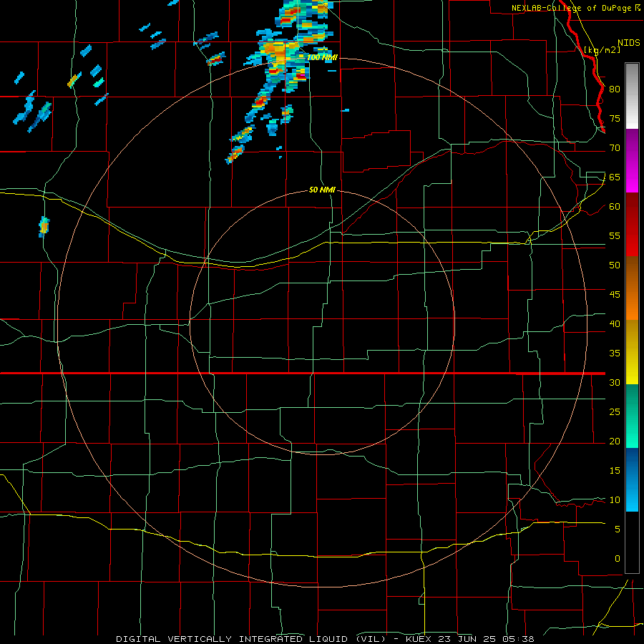Select the 50 value on the VIL scale
644x644 pixels.
(615, 265)
